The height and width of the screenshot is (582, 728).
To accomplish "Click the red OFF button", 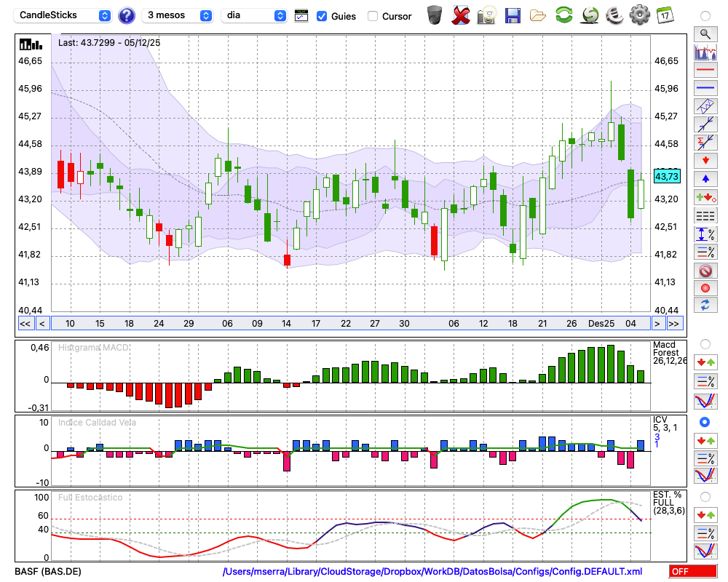I will [x=692, y=572].
